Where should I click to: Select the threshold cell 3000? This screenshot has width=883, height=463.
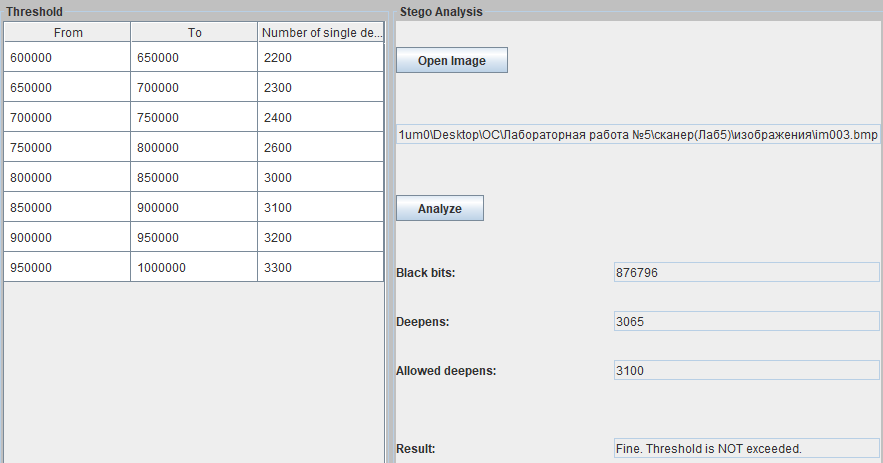(320, 177)
